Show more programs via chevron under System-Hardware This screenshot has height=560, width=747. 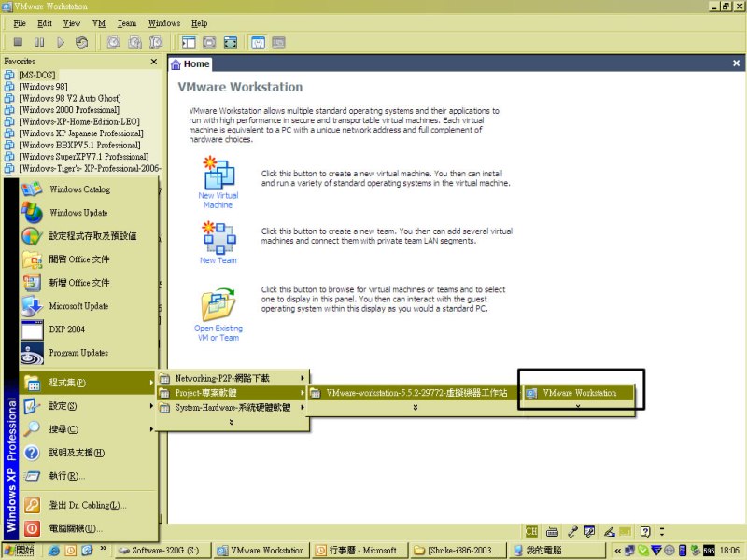click(232, 422)
